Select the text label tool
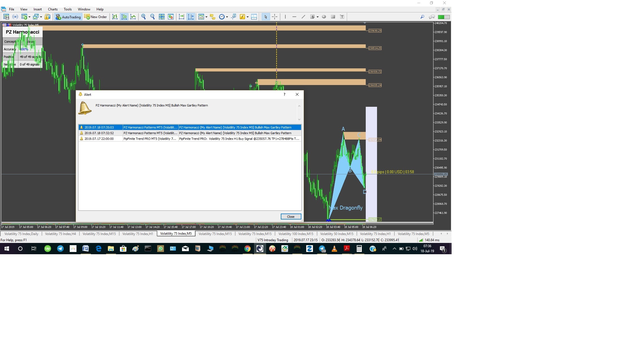Viewport: 644px width, 361px height. tap(342, 17)
